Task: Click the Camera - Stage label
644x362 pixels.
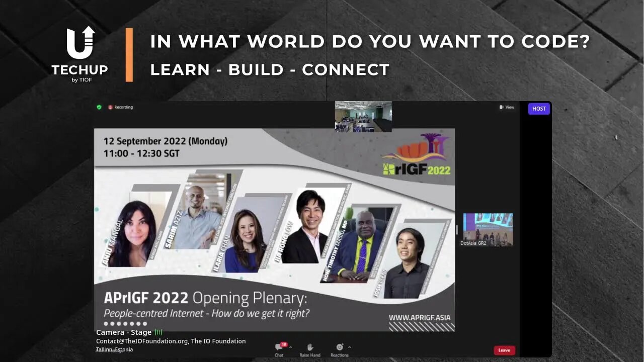Action: tap(124, 332)
